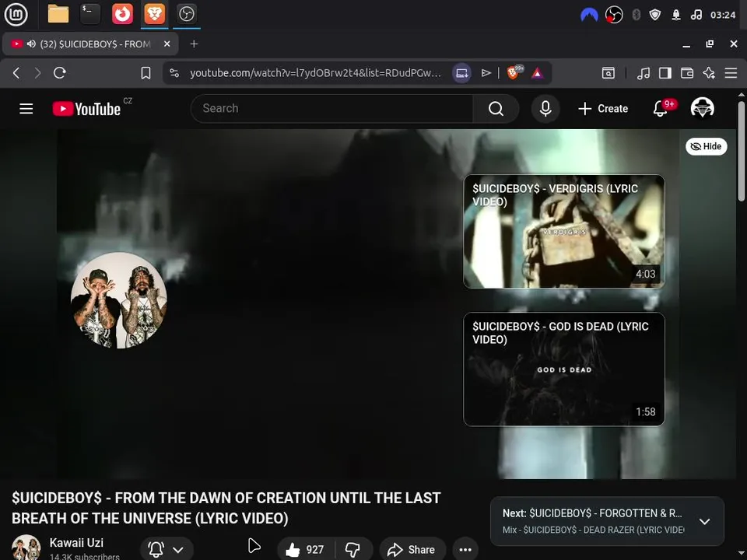
Task: Bookmark this page
Action: [146, 73]
